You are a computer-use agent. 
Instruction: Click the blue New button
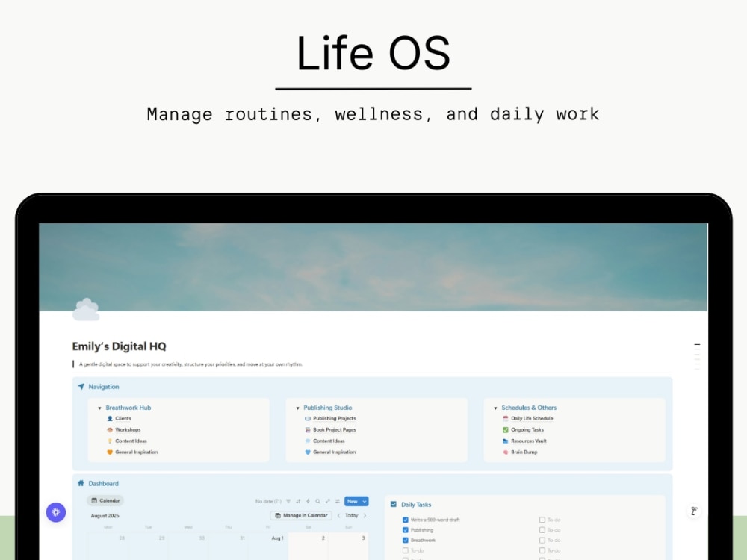click(353, 502)
